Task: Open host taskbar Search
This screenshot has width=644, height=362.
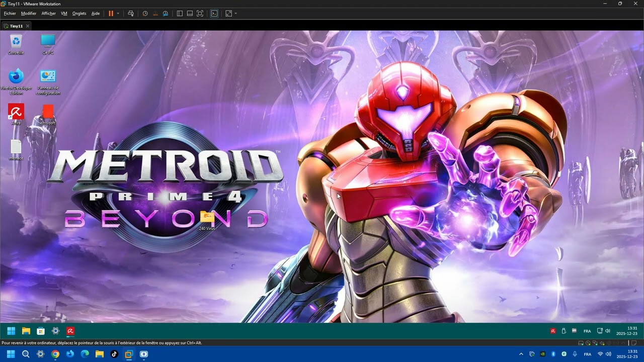Action: coord(26,354)
